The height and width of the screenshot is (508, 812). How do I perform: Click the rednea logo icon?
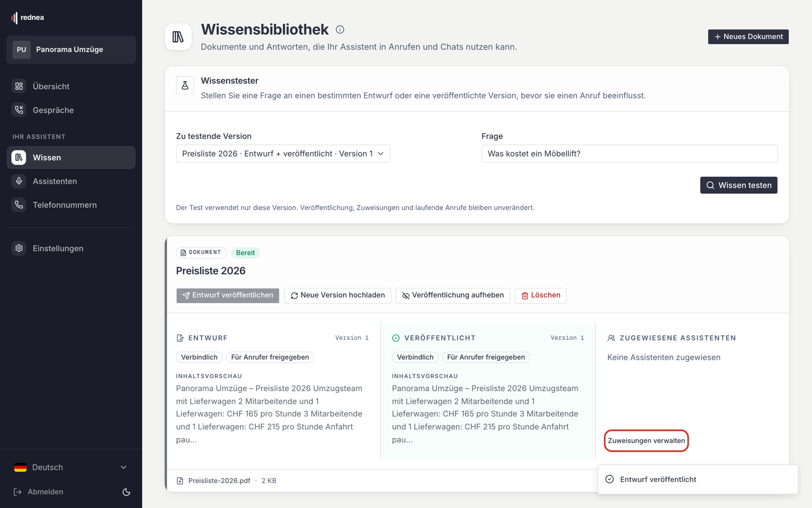click(14, 18)
